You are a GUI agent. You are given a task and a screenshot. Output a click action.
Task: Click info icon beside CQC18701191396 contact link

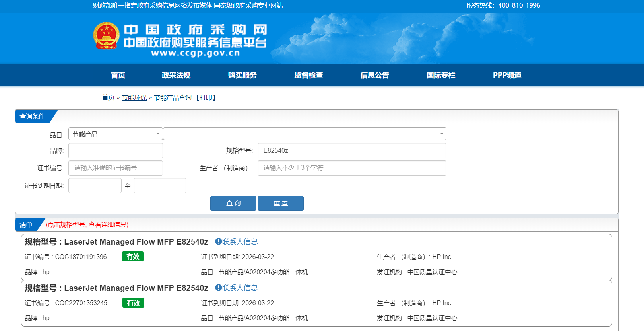(218, 241)
